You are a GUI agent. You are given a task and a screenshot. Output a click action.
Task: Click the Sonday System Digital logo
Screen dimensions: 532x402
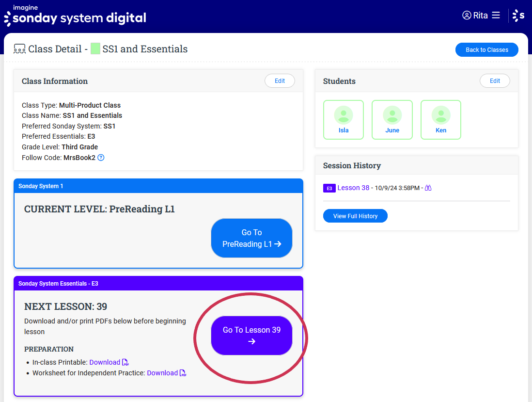[75, 16]
